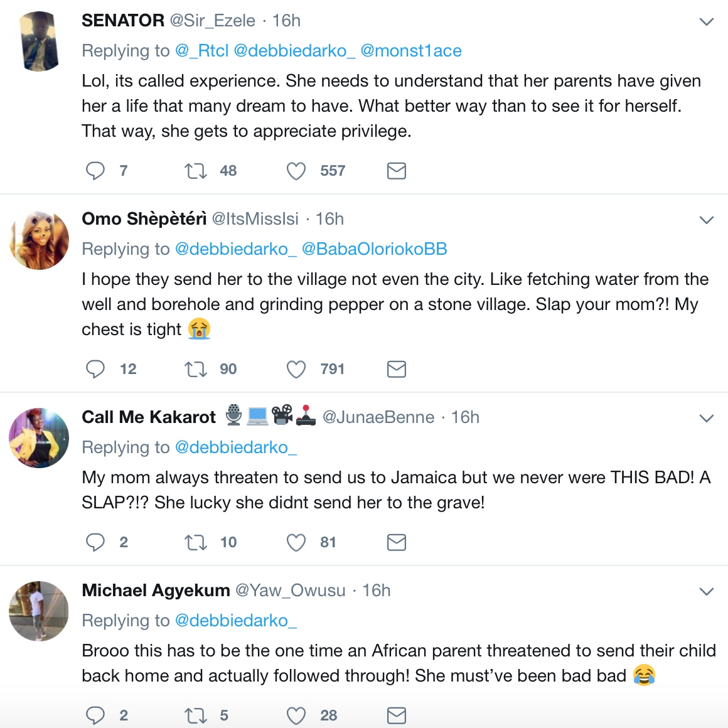The height and width of the screenshot is (728, 728).
Task: Share Call Me Kakarot's tweet by message
Action: (396, 542)
